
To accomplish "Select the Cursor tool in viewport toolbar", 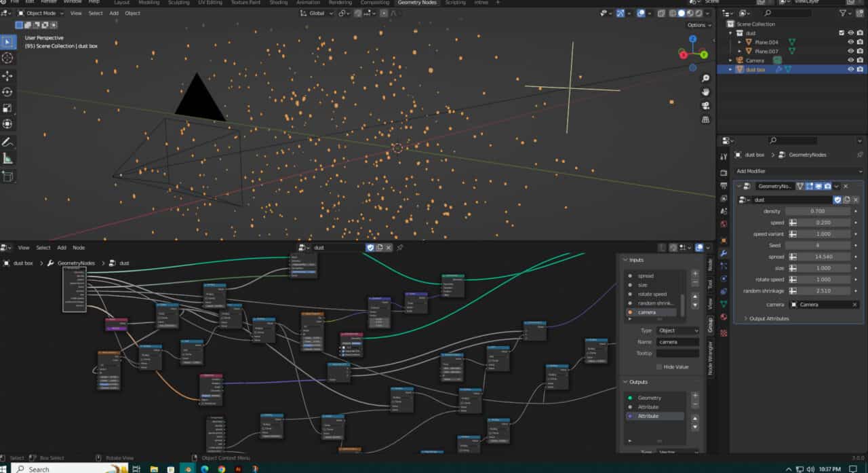I will (x=8, y=58).
